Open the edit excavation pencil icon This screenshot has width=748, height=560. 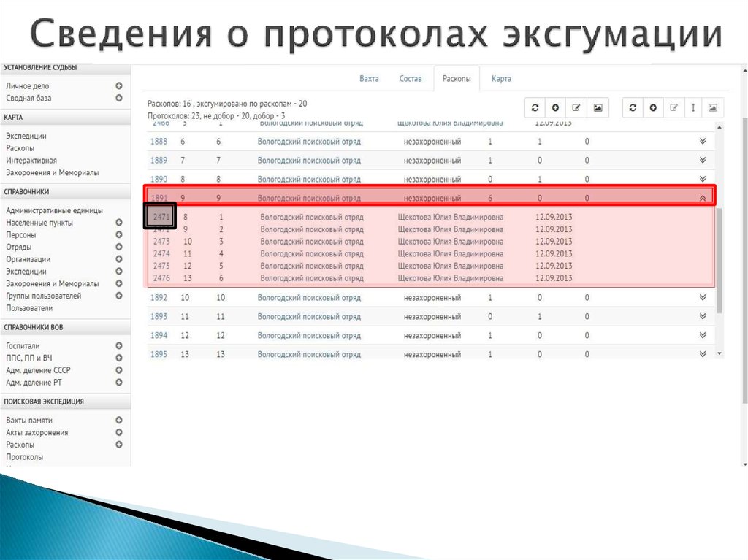click(x=576, y=107)
